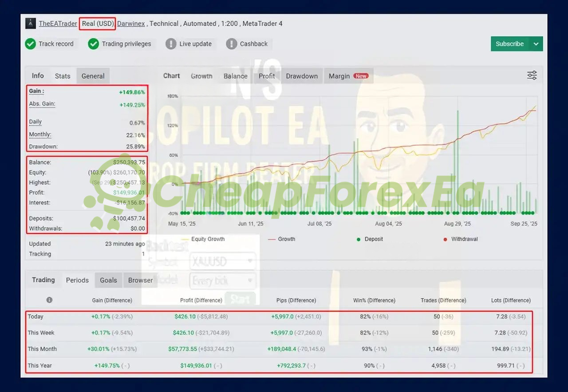Screen dimensions: 568x392
Task: Switch to the Periods tab
Action: [77, 280]
